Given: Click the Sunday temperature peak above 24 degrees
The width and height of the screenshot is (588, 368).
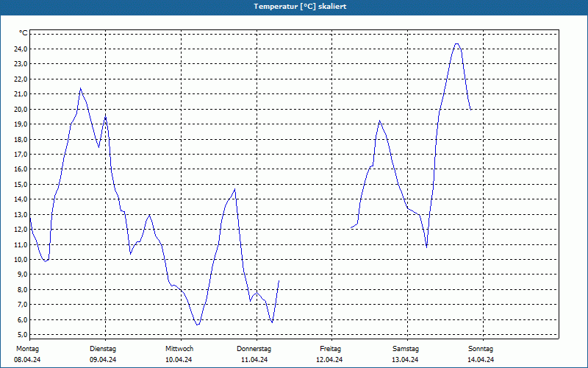Looking at the screenshot, I should [x=456, y=44].
